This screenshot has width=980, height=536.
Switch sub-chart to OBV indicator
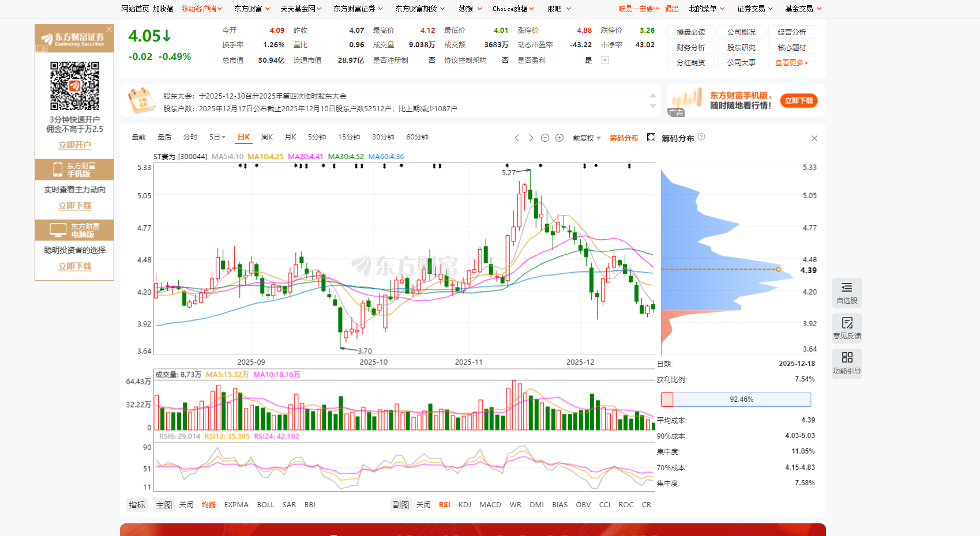[x=583, y=505]
